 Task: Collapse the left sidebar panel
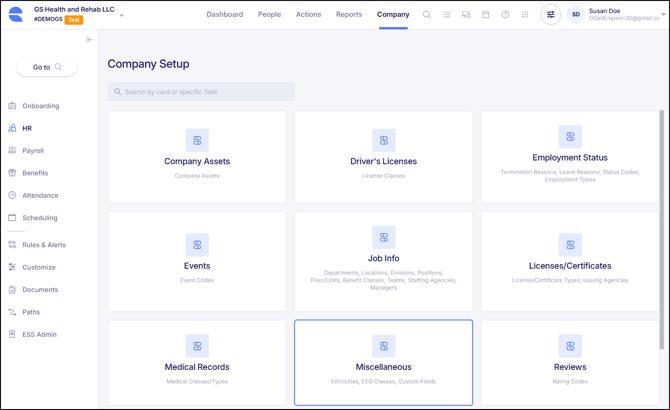point(89,40)
